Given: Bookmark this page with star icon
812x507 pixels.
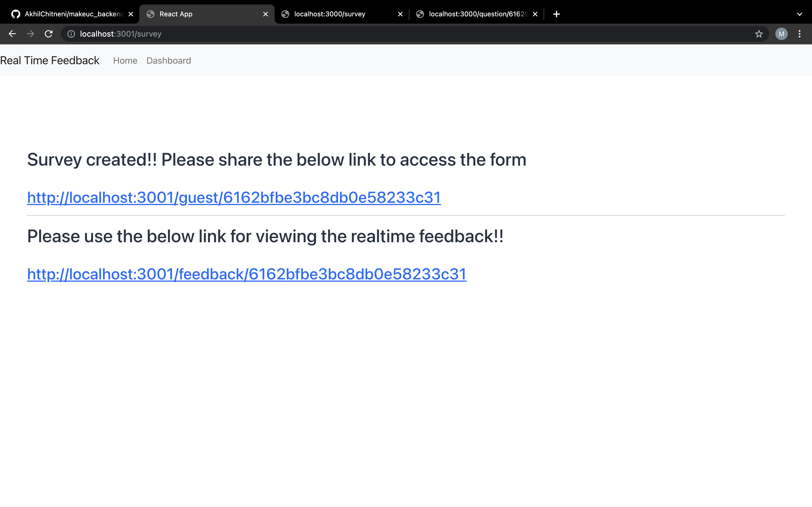Looking at the screenshot, I should [x=759, y=34].
